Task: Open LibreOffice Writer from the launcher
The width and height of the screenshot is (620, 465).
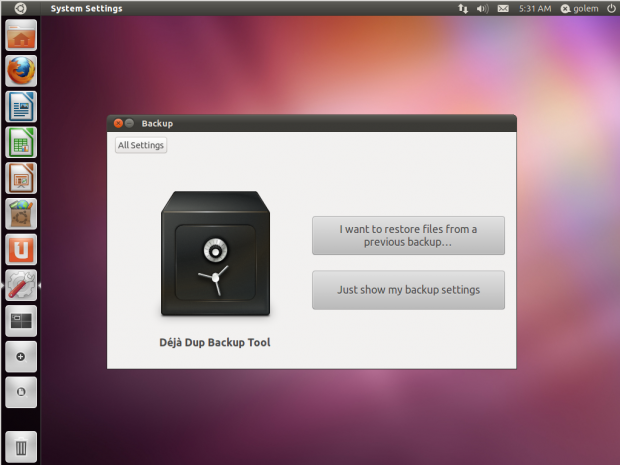Action: [21, 107]
